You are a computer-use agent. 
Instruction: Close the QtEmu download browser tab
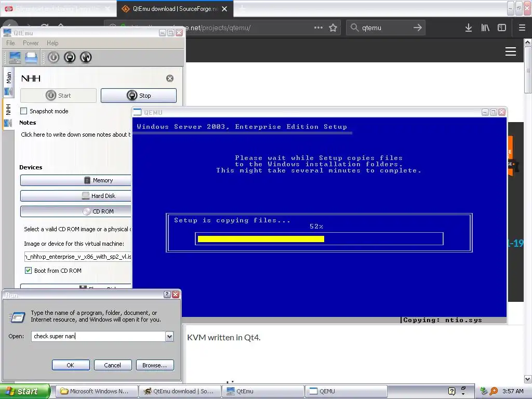224,9
